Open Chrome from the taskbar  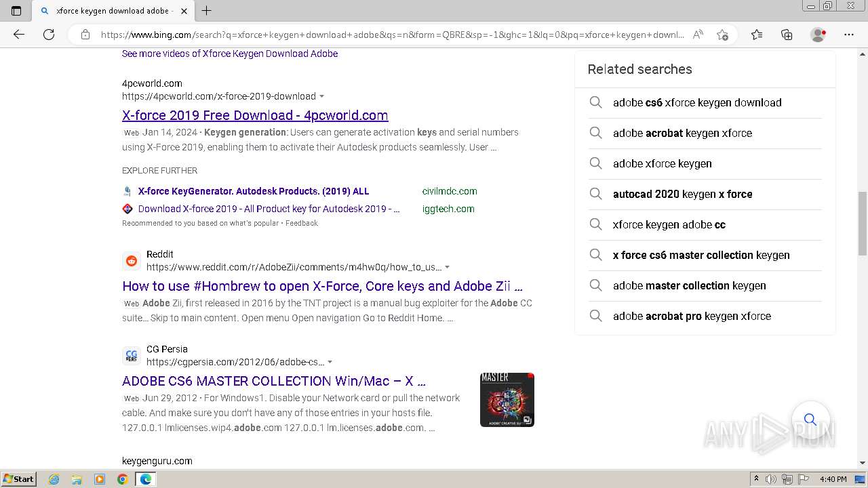point(123,479)
